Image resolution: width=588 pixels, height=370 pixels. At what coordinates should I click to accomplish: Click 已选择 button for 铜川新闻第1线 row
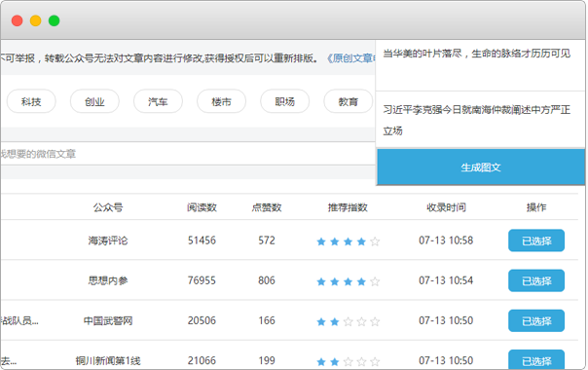point(536,360)
